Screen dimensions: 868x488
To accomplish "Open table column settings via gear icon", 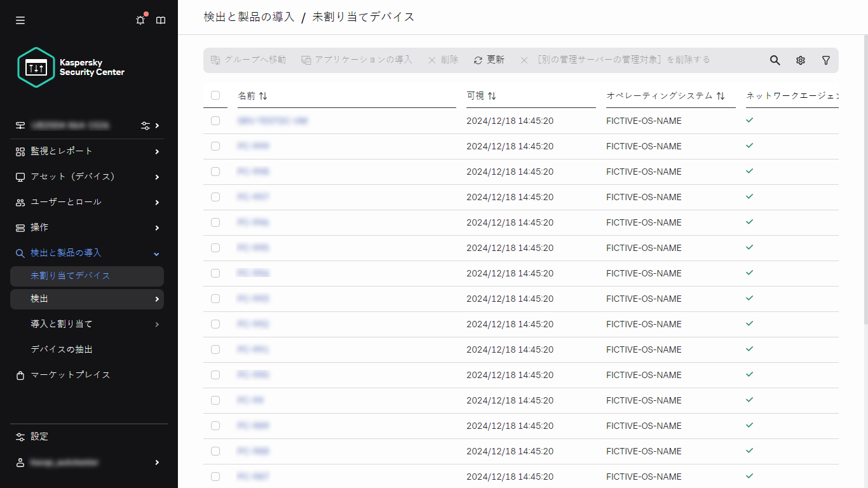I will 800,60.
